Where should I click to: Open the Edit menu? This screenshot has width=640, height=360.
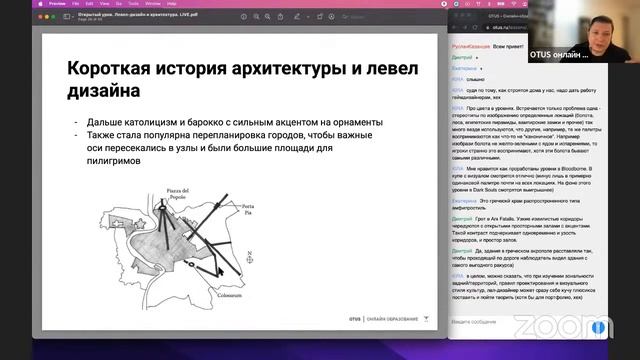pos(89,4)
